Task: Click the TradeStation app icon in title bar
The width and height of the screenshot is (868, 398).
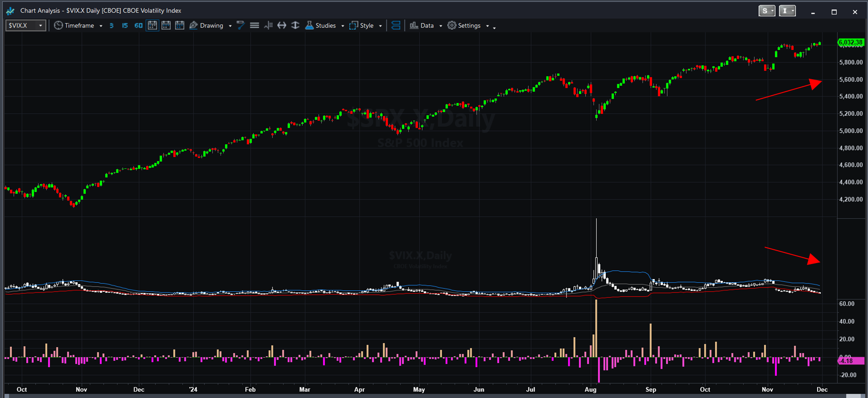Action: 10,11
